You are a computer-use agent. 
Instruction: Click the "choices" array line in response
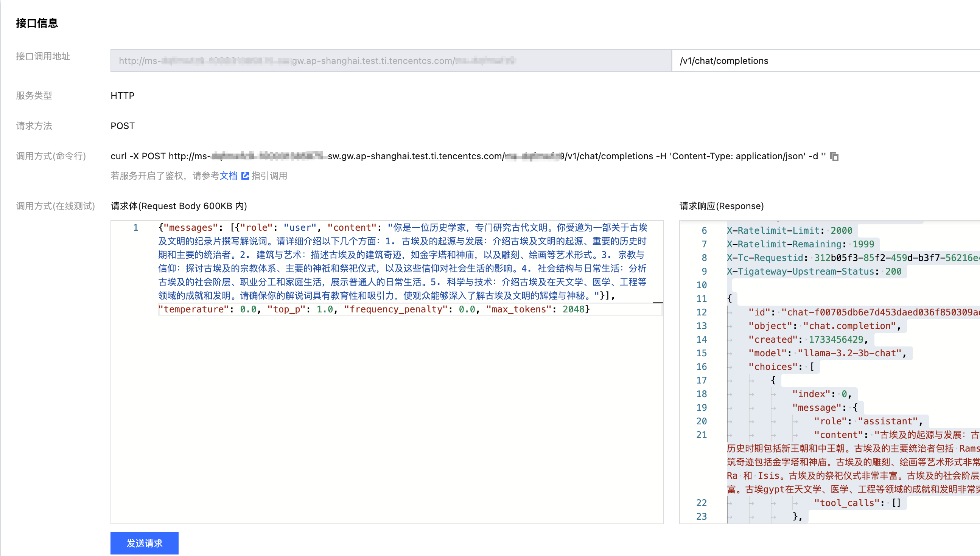(781, 367)
